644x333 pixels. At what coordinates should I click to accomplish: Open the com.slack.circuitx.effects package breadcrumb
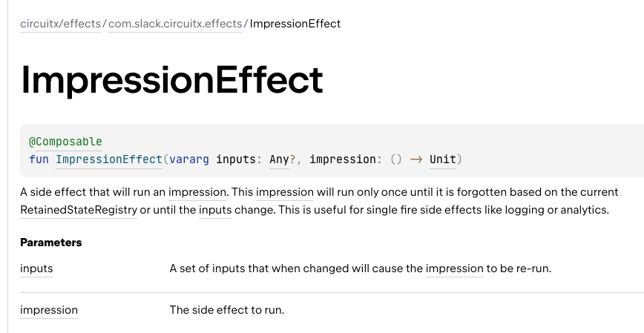point(175,24)
